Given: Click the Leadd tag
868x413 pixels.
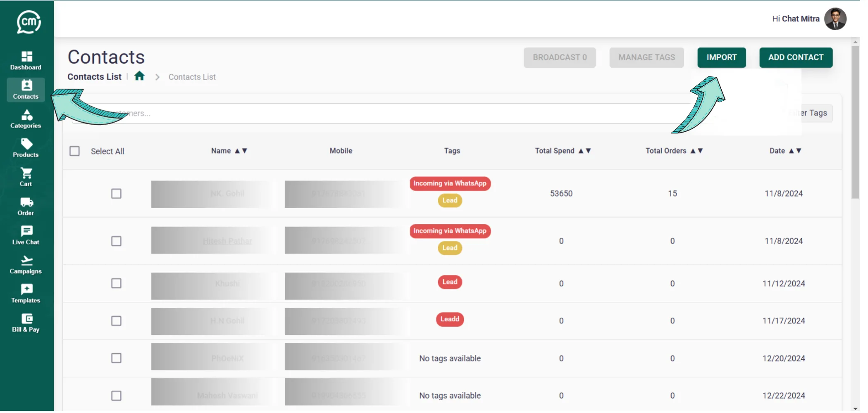Looking at the screenshot, I should (450, 319).
